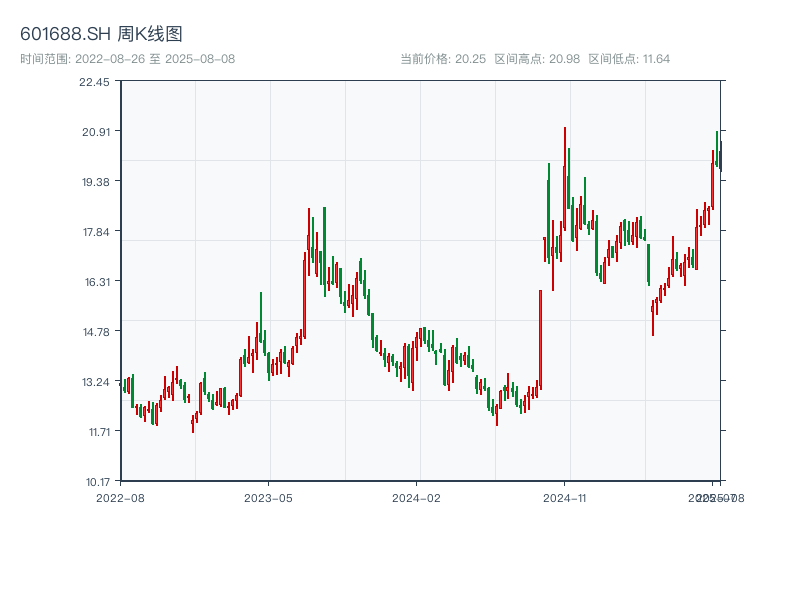
Task: Click the overlapping date label at the x-axis right end
Action: click(715, 497)
